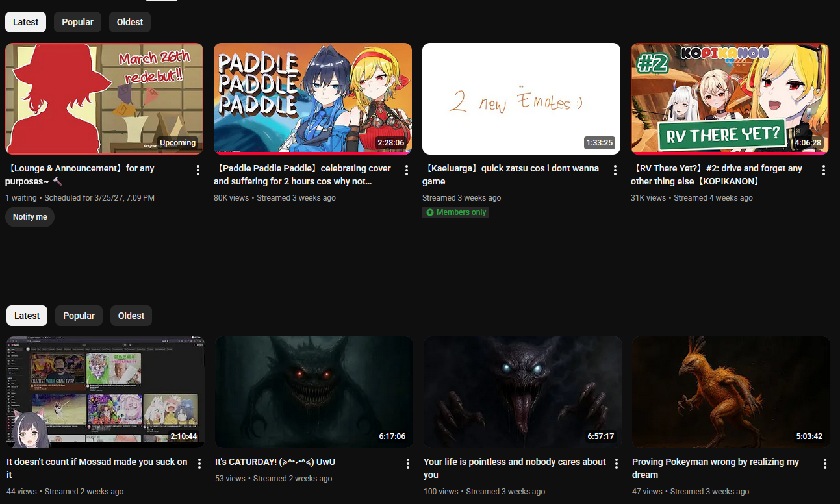
Task: Open the March 26th redebut thumbnail
Action: (x=104, y=99)
